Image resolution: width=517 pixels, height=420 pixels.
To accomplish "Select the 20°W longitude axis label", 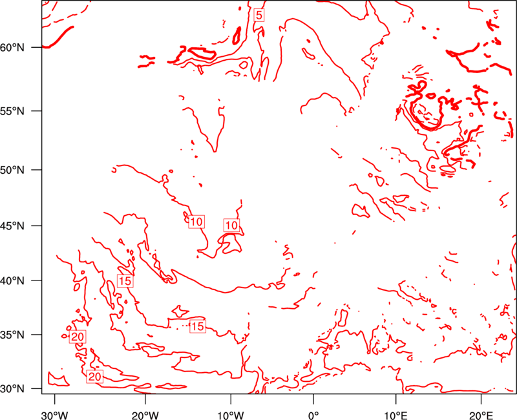I will (145, 415).
